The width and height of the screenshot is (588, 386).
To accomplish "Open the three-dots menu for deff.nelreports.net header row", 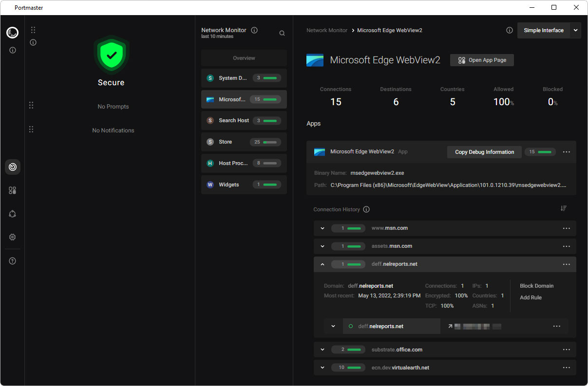I will coord(567,264).
